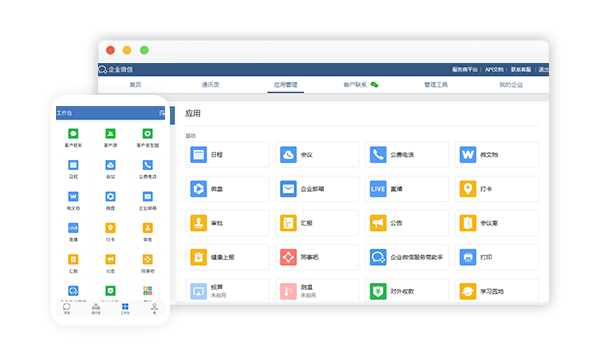Open the 投屏 screen cast app card
The height and width of the screenshot is (360, 600).
227,290
